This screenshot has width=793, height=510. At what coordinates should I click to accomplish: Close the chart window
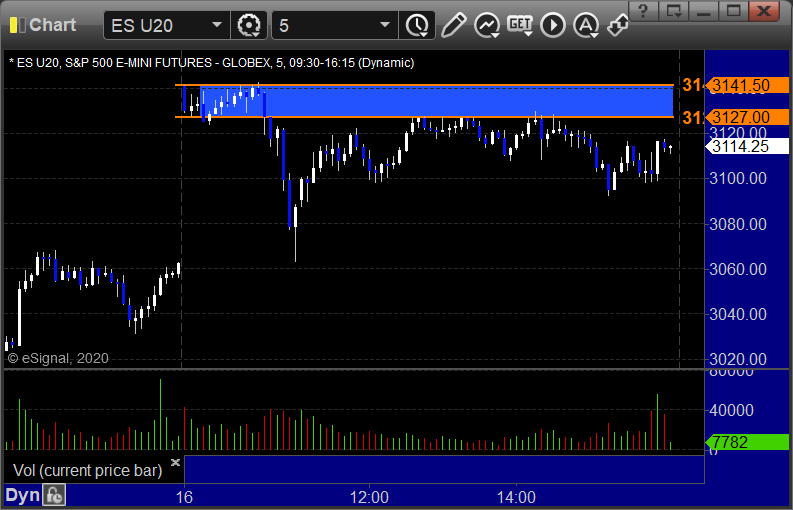(x=764, y=10)
